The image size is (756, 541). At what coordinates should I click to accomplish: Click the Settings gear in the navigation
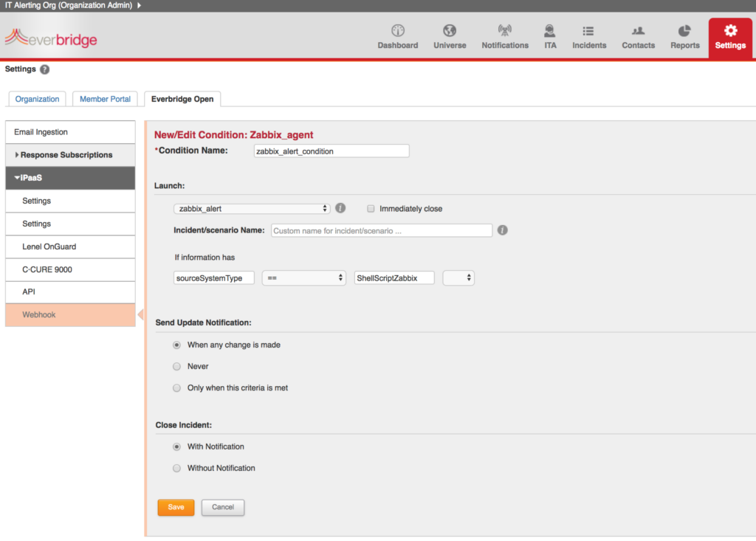(730, 37)
